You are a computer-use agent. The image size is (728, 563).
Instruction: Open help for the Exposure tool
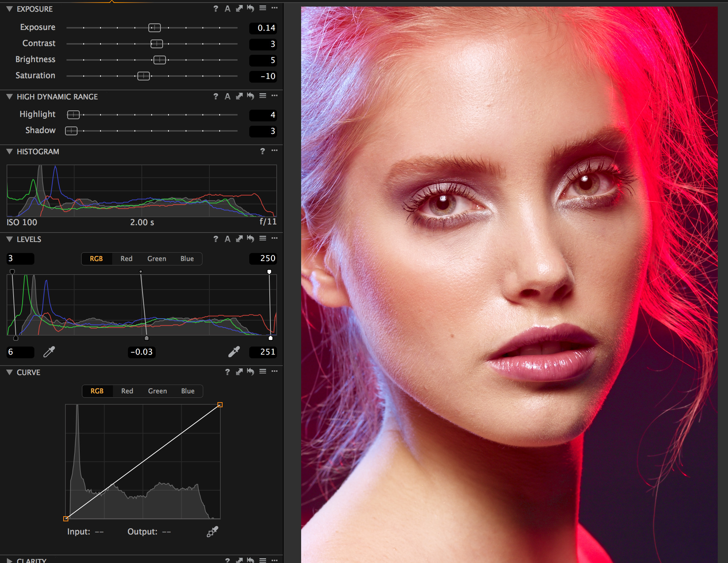coord(216,9)
